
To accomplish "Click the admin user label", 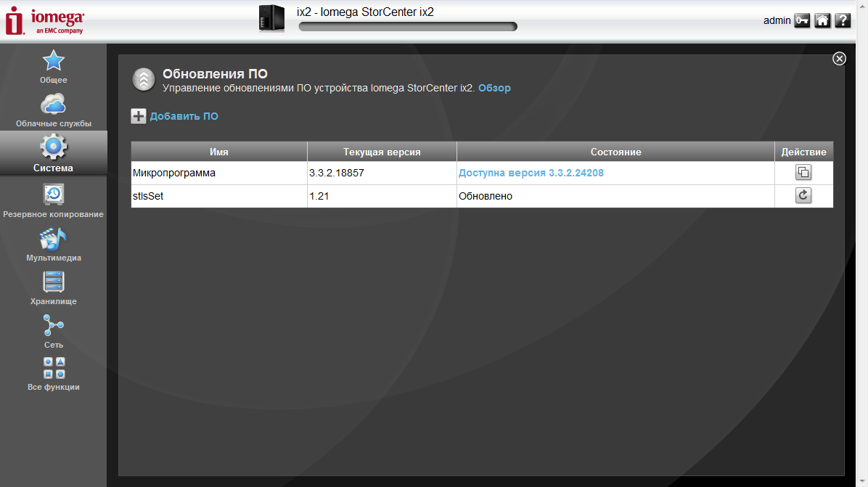I will (777, 20).
